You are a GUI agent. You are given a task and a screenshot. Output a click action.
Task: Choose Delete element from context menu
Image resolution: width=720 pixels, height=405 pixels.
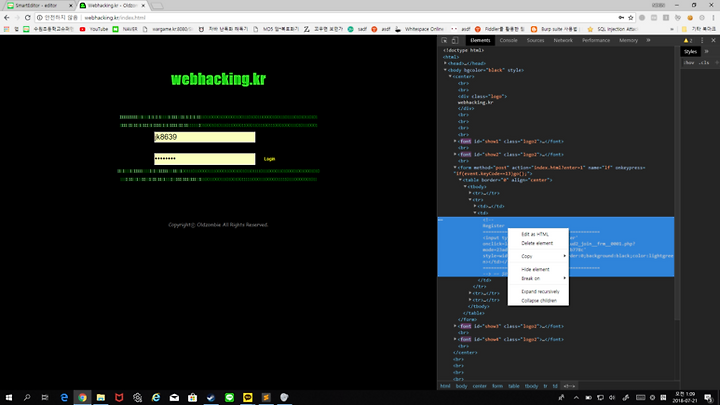538,243
